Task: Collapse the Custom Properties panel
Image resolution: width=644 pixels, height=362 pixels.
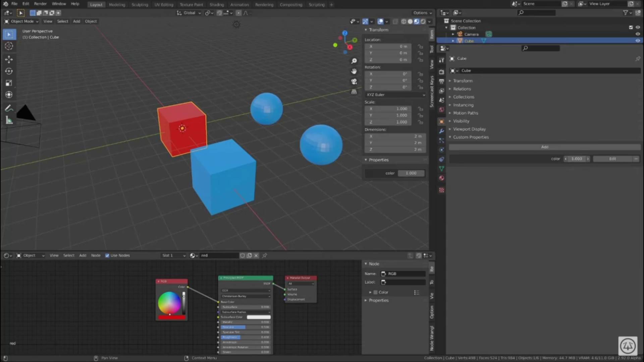Action: [x=471, y=137]
